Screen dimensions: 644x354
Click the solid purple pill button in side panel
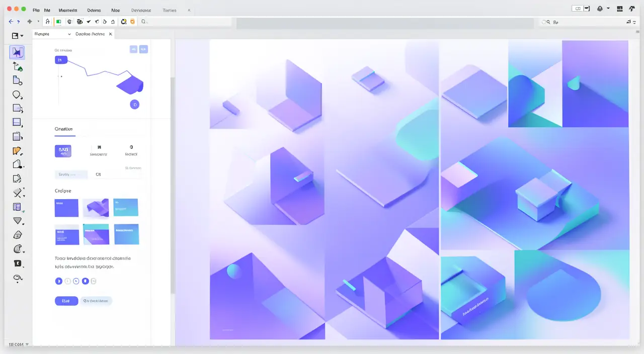(x=66, y=301)
